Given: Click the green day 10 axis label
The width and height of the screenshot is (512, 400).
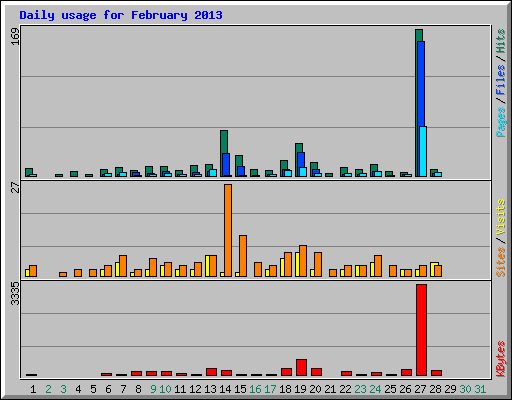Looking at the screenshot, I should click(x=165, y=389).
